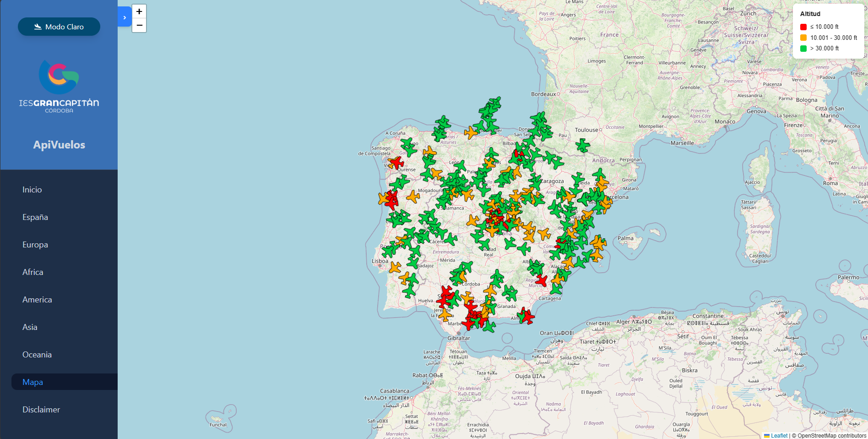Select the red plane near Almería

tap(526, 316)
